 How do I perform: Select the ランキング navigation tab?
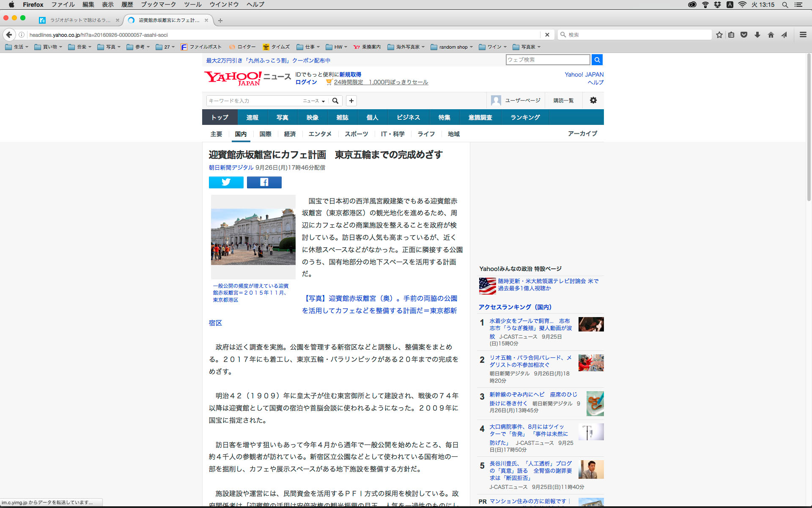coord(525,117)
